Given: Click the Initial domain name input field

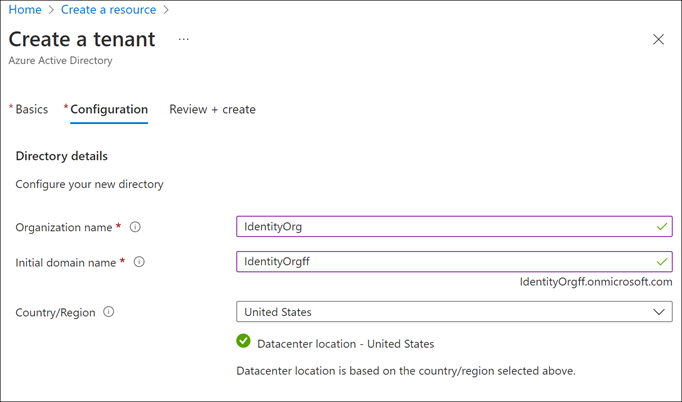Looking at the screenshot, I should click(454, 261).
